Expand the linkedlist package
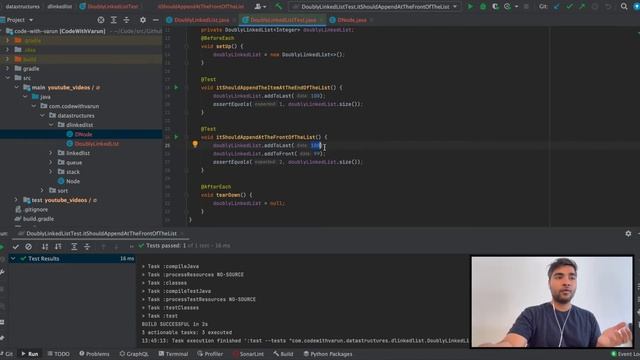 pyautogui.click(x=51, y=153)
